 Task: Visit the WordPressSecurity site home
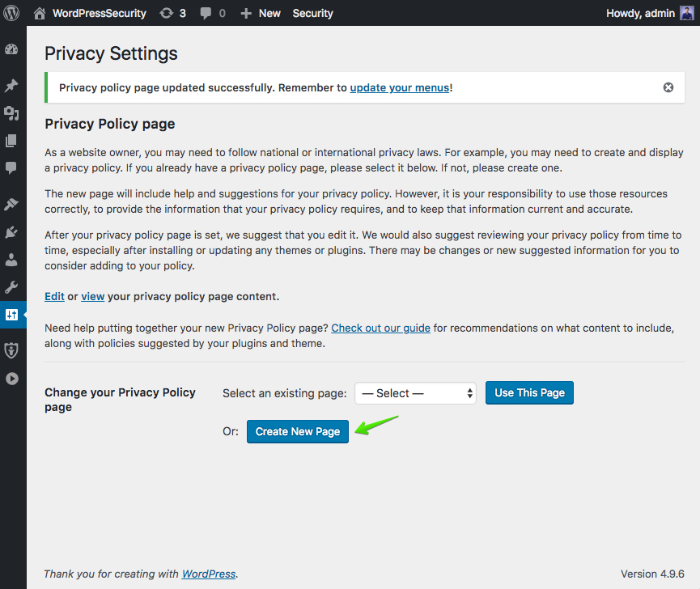pyautogui.click(x=90, y=14)
